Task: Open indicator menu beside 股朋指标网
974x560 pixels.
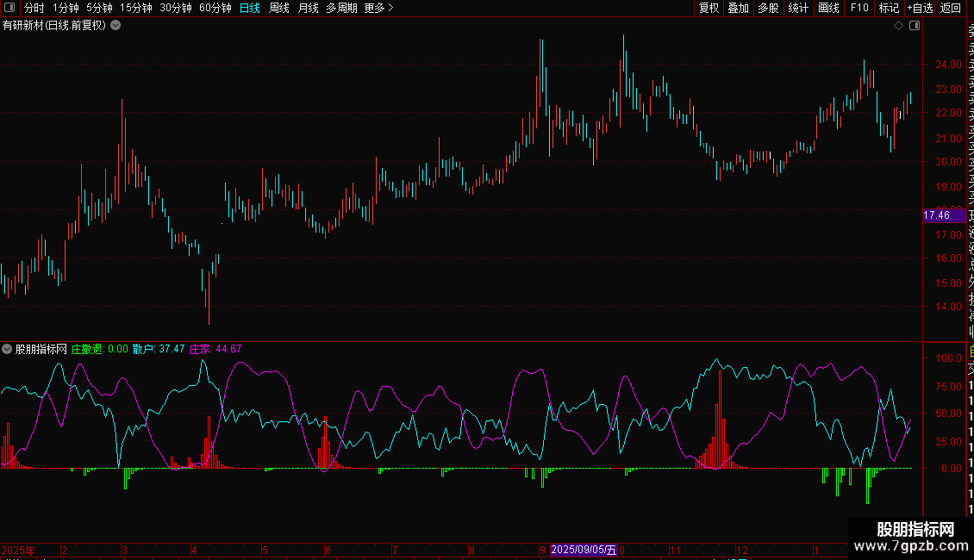Action: (x=7, y=349)
